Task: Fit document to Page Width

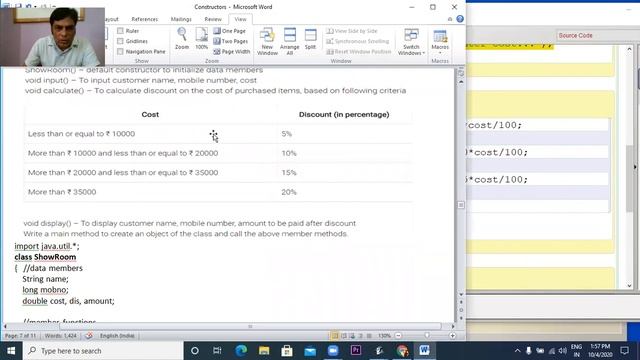Action: point(232,52)
